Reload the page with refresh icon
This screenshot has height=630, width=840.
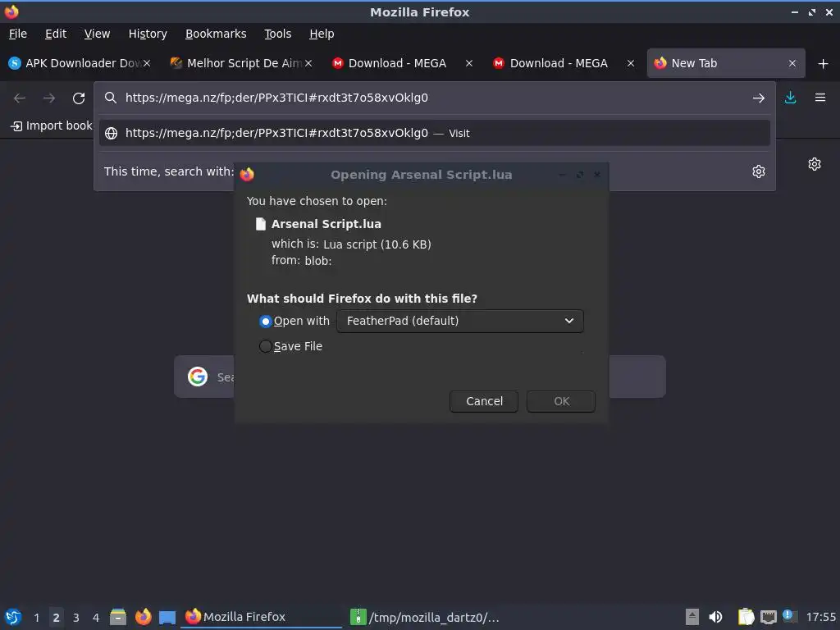tap(79, 98)
